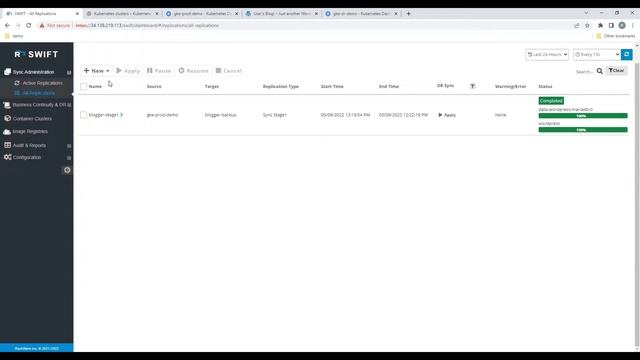
Task: Click the bookmark star icon
Action: pyautogui.click(x=587, y=25)
